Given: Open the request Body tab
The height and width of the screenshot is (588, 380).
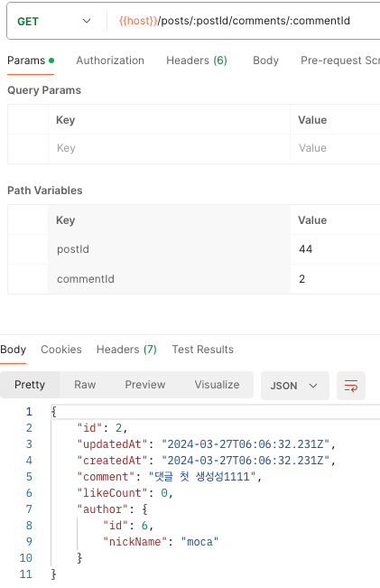Looking at the screenshot, I should point(265,61).
